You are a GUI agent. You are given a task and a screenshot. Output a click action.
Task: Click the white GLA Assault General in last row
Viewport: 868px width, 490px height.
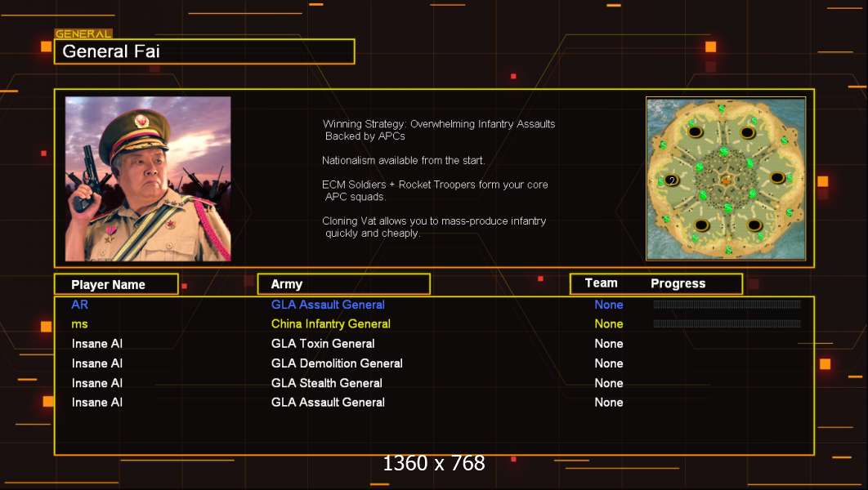(x=328, y=402)
